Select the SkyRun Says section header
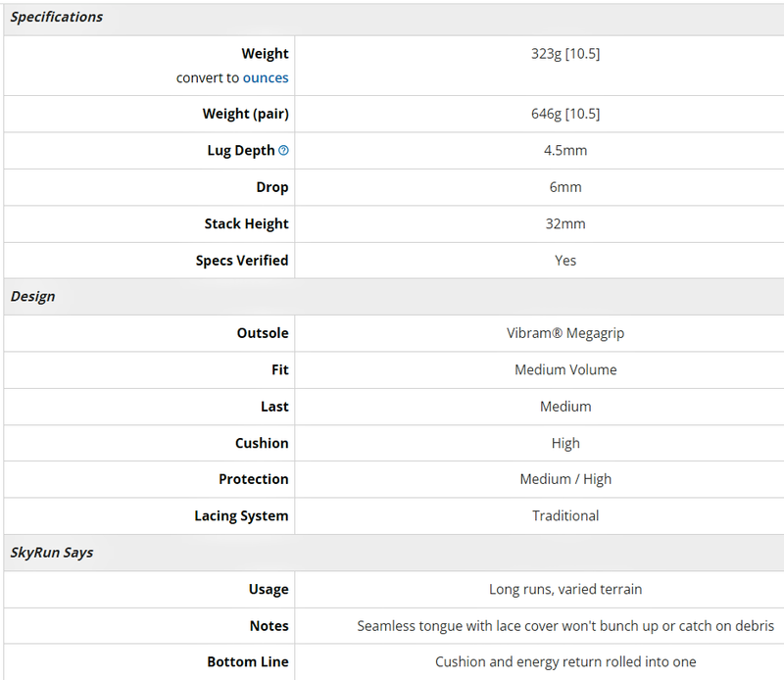 [x=52, y=553]
